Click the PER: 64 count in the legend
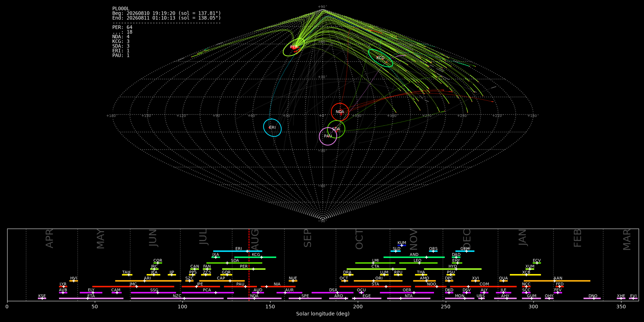Image resolution: width=644 pixels, height=322 pixels. 122,27
